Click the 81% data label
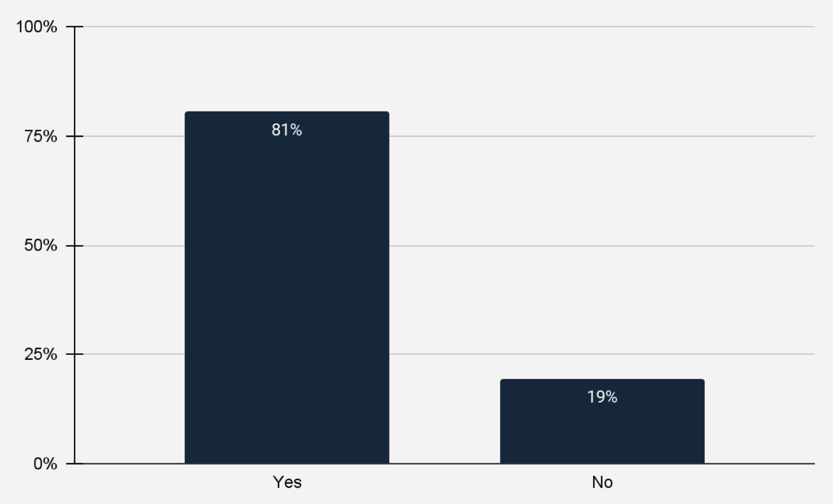 (287, 130)
